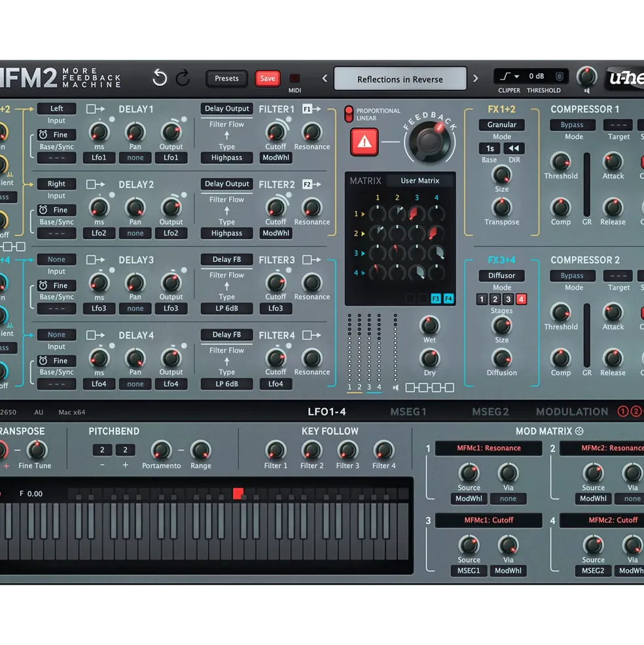Image resolution: width=644 pixels, height=645 pixels.
Task: Go to the next preset with the right arrow
Action: pyautogui.click(x=476, y=78)
